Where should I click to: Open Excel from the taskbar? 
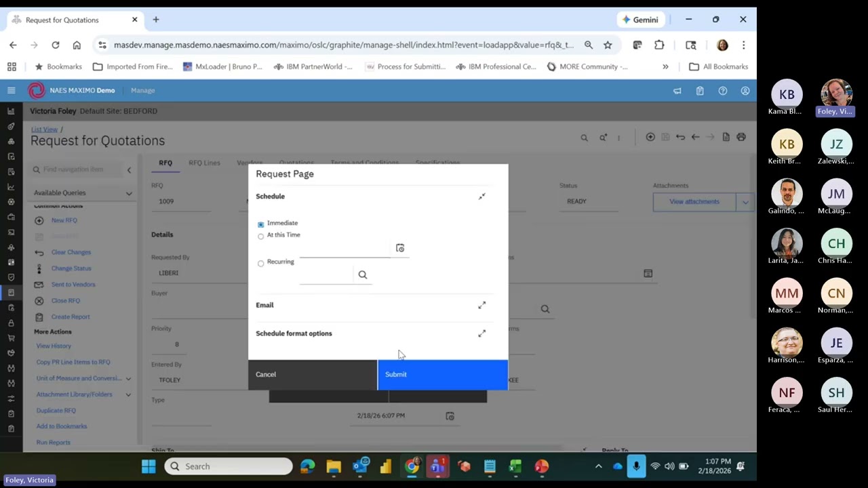(515, 466)
